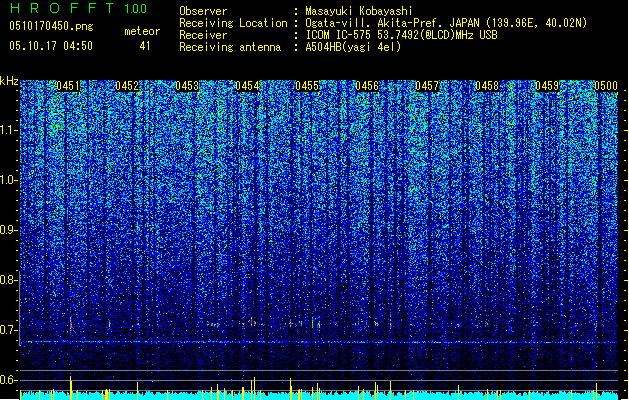Select the A504HB(yagi 4el) antenna text

click(x=353, y=47)
